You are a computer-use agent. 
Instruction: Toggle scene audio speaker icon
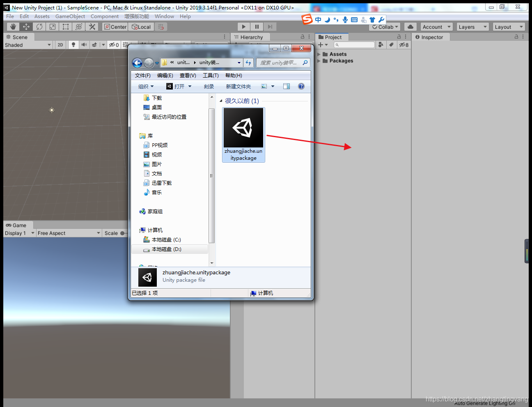point(84,45)
